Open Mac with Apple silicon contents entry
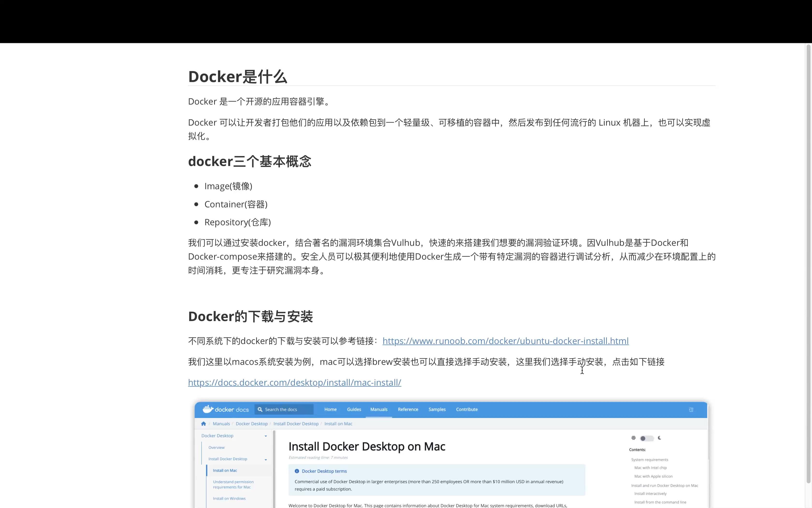The height and width of the screenshot is (508, 812). tap(653, 476)
